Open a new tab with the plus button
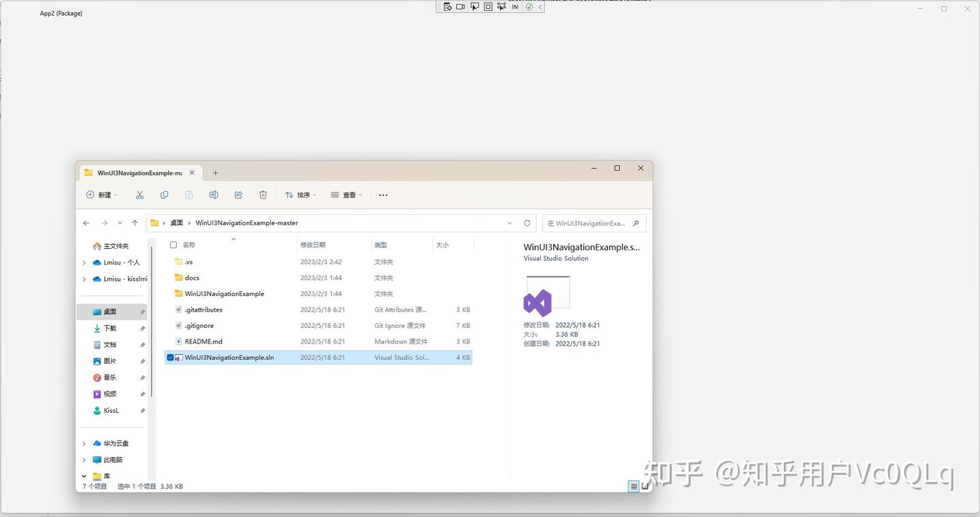The image size is (980, 517). click(215, 172)
